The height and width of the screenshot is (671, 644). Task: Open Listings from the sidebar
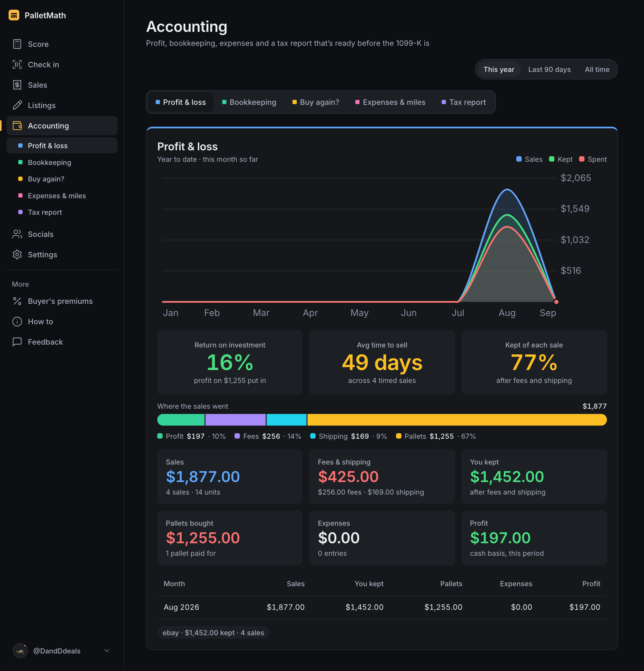62,105
